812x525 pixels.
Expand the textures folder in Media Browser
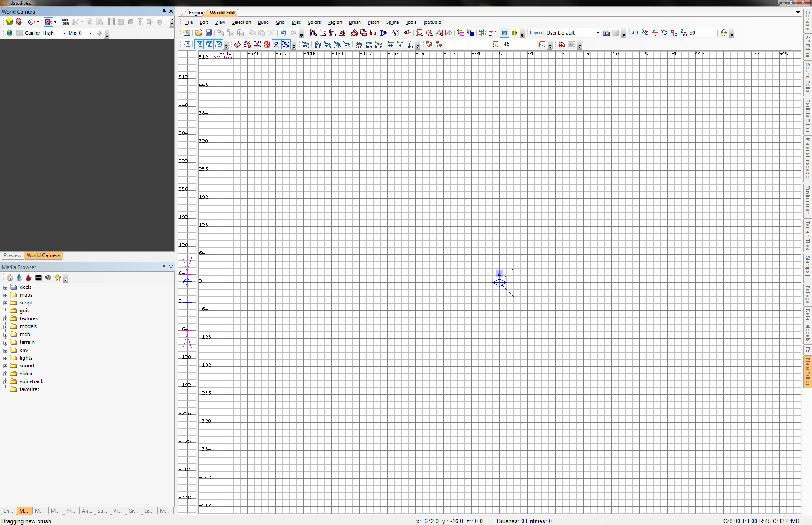(x=6, y=319)
